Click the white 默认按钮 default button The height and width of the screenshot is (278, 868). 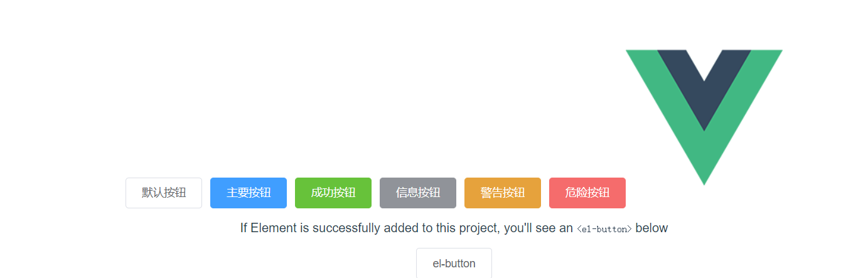pyautogui.click(x=164, y=193)
